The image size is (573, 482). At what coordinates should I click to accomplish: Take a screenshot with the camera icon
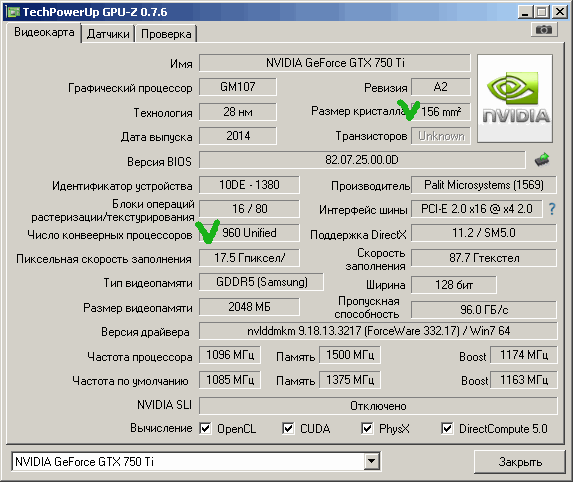point(544,30)
